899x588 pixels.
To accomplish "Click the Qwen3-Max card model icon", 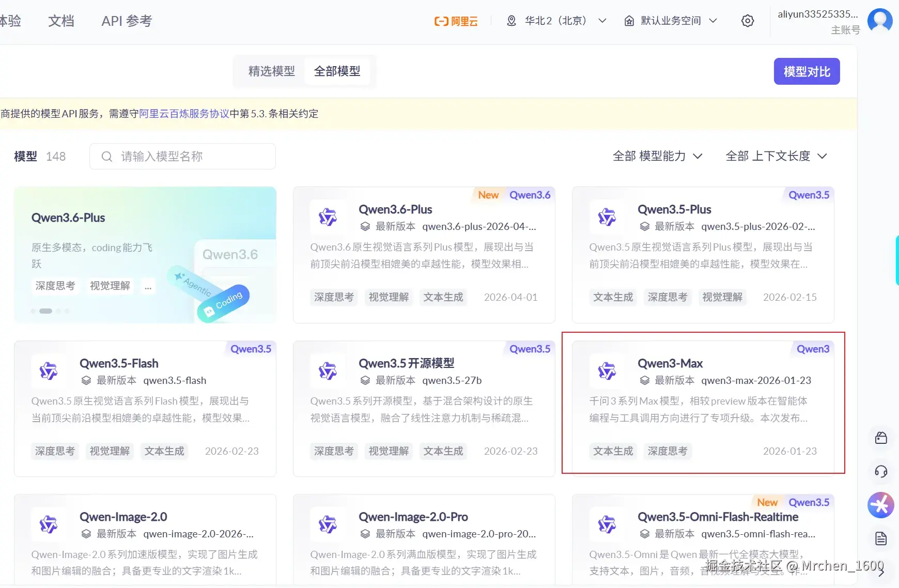I will coord(607,371).
